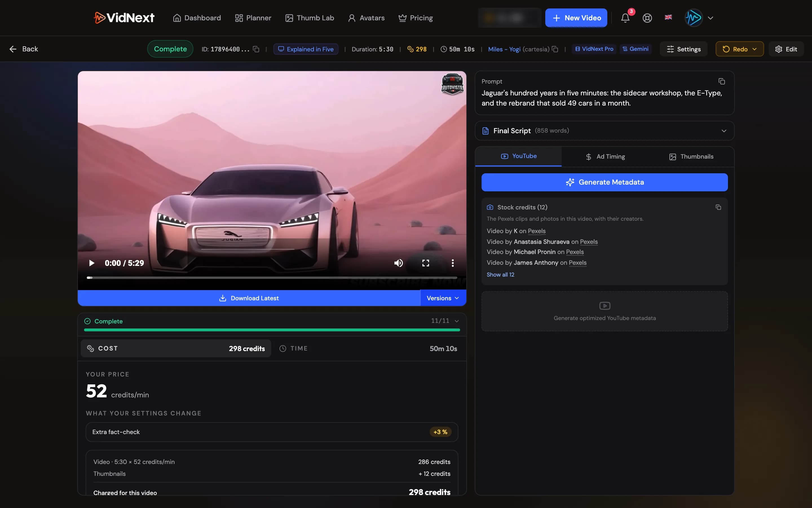Switch to the Thumbnails tab
Screen dimensions: 812x508
pos(691,157)
